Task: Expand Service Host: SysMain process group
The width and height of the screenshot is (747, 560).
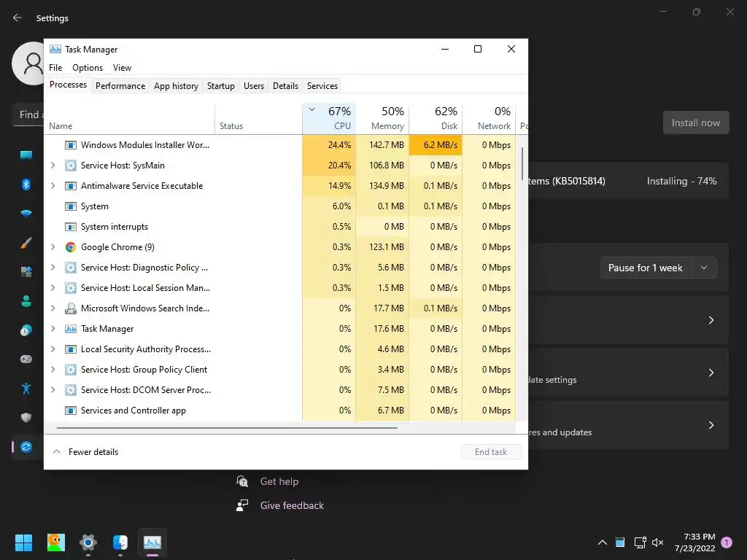Action: click(x=53, y=166)
